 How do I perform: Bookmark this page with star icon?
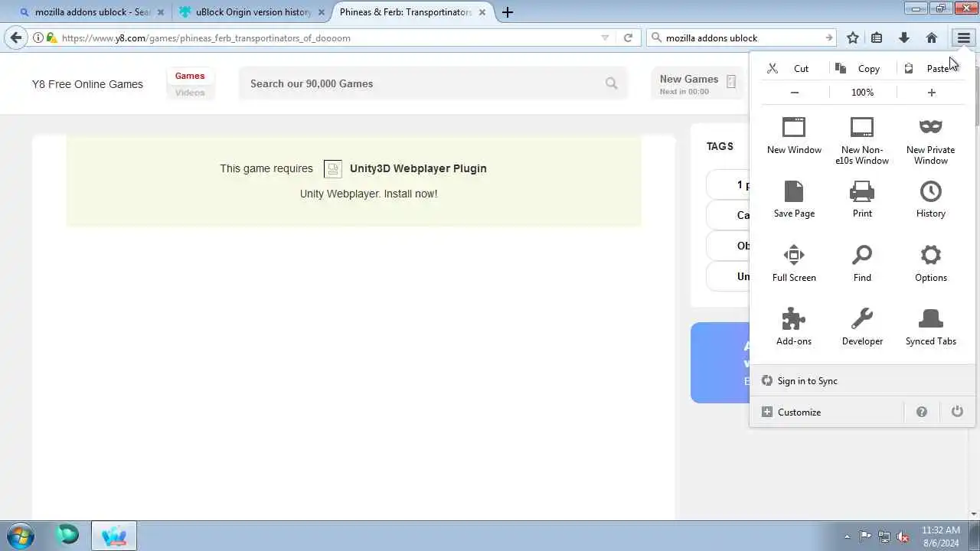coord(853,37)
